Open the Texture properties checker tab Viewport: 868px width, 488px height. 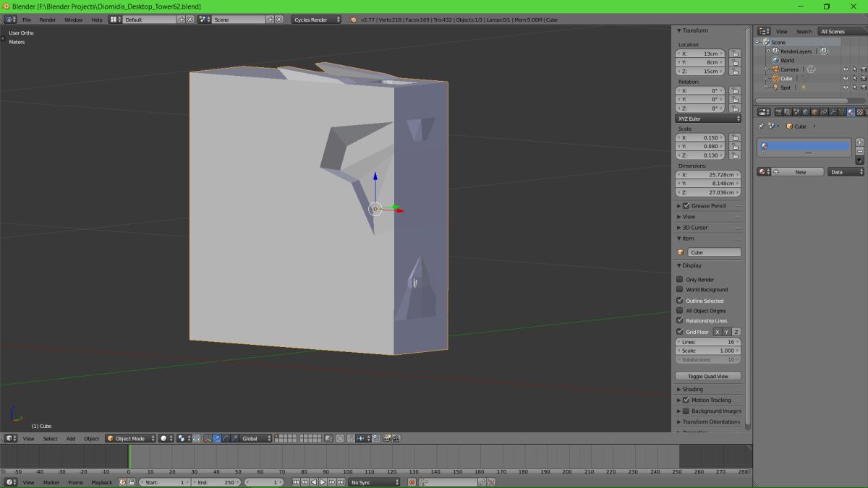point(859,112)
